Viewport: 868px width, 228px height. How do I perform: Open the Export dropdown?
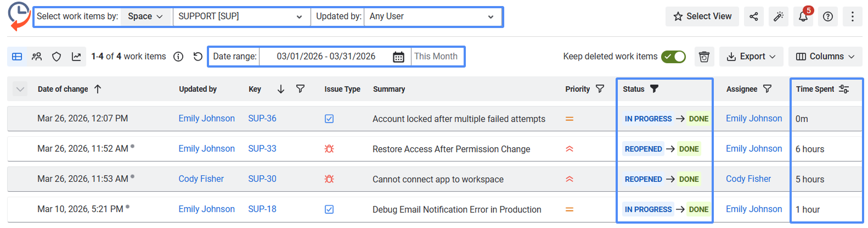pos(751,57)
